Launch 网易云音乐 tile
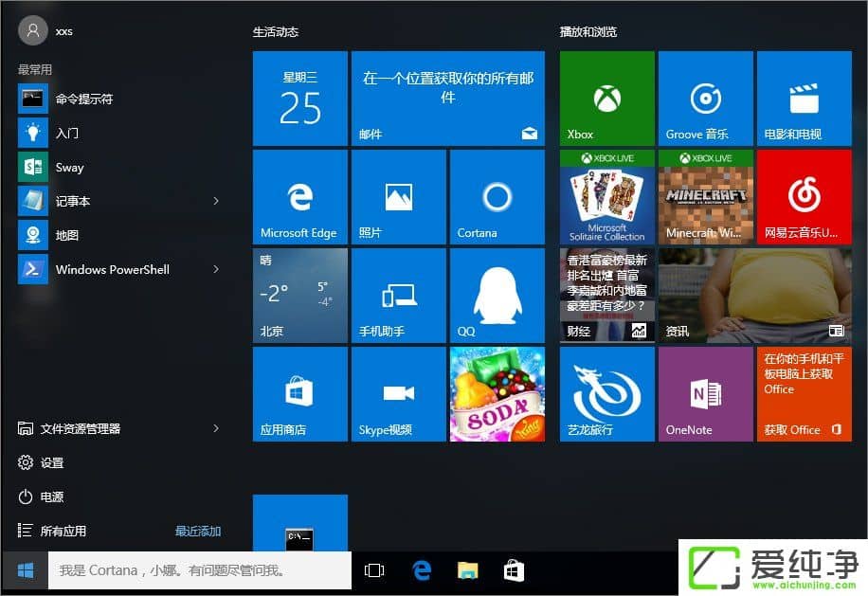This screenshot has width=868, height=596. click(804, 196)
